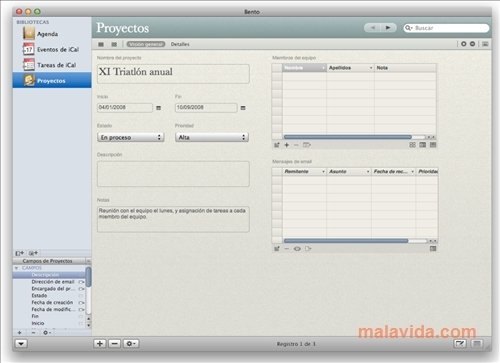Go to the next record arrow
The height and width of the screenshot is (363, 500).
388,28
